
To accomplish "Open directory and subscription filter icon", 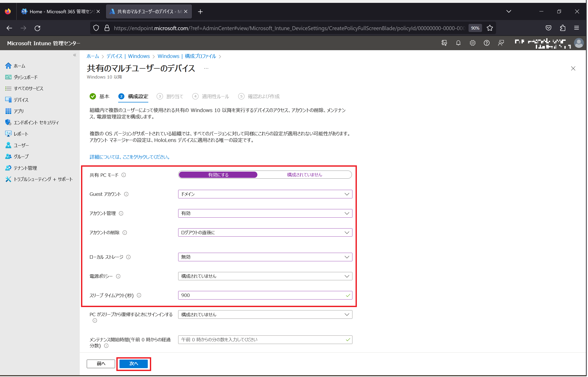I will (445, 43).
